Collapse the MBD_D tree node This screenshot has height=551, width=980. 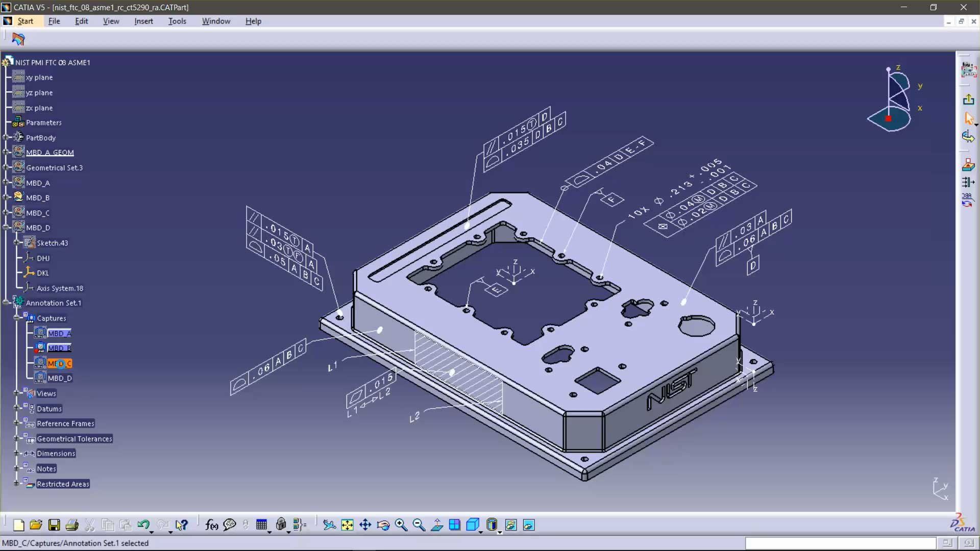pos(6,228)
